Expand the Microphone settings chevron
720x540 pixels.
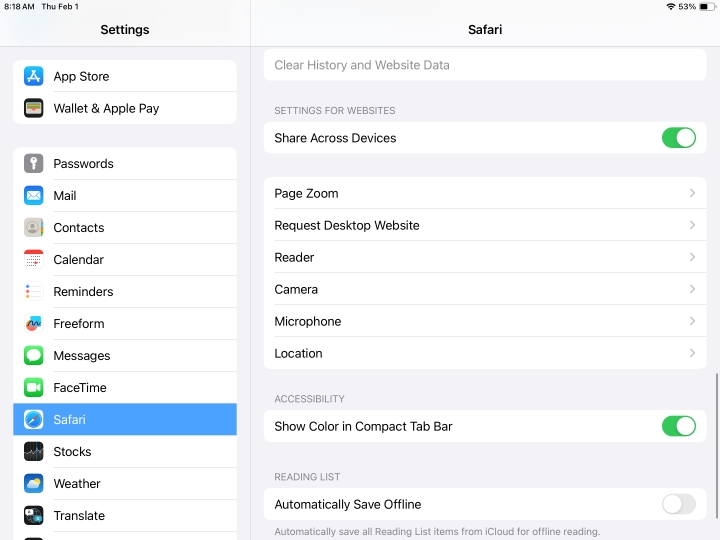pyautogui.click(x=692, y=321)
